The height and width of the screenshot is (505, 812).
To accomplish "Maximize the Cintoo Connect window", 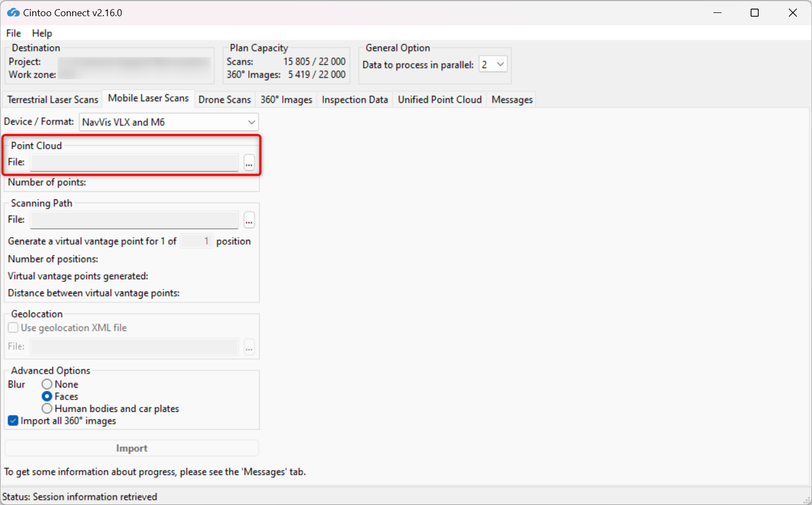I will [x=755, y=13].
